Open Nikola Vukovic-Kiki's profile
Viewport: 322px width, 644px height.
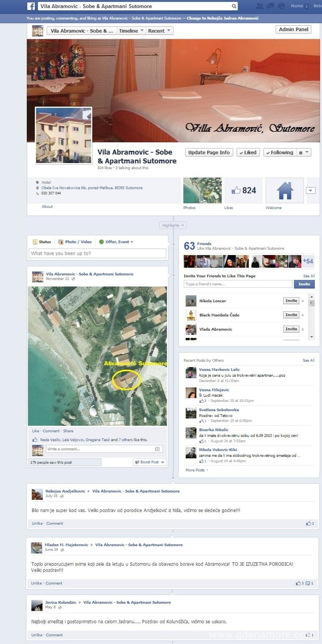pos(218,450)
